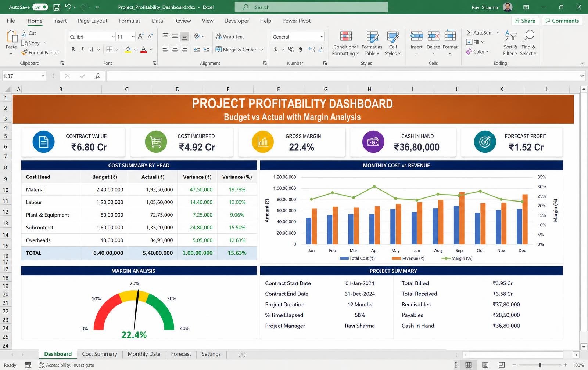Toggle Bold formatting

coord(73,50)
